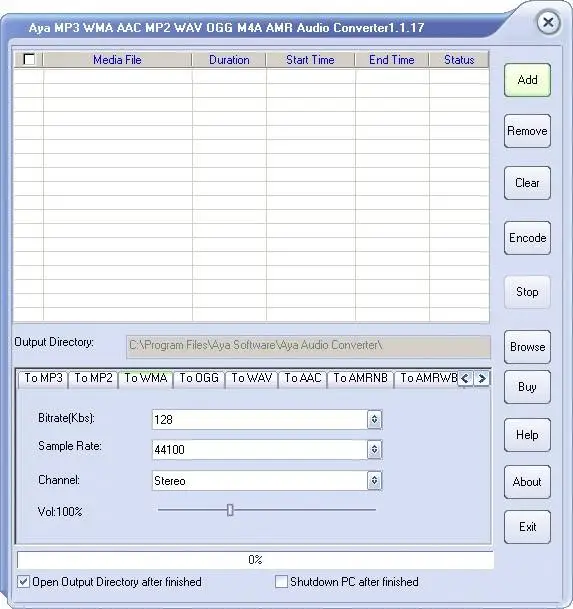Screen dimensions: 573x609
Task: Expand the Sample Rate dropdown
Action: point(374,449)
